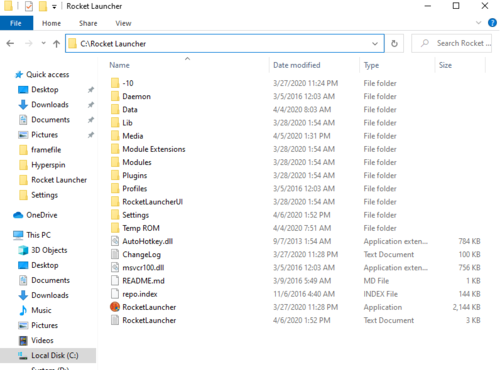Select the Module Extensions folder icon
Image resolution: width=500 pixels, height=370 pixels.
(x=115, y=149)
